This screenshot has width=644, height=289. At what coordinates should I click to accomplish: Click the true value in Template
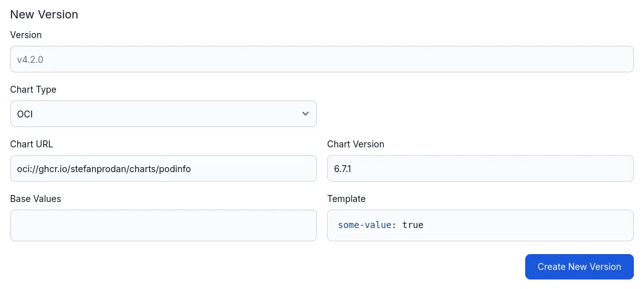(413, 225)
